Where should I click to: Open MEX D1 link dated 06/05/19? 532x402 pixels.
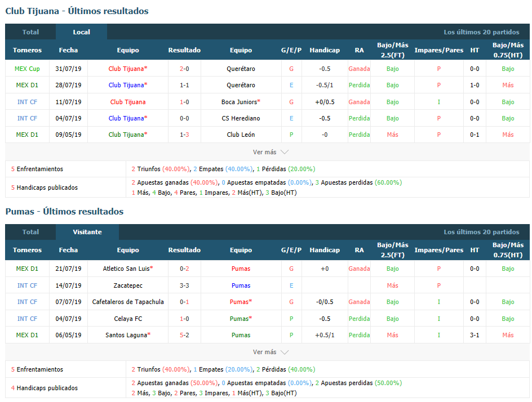click(x=27, y=335)
